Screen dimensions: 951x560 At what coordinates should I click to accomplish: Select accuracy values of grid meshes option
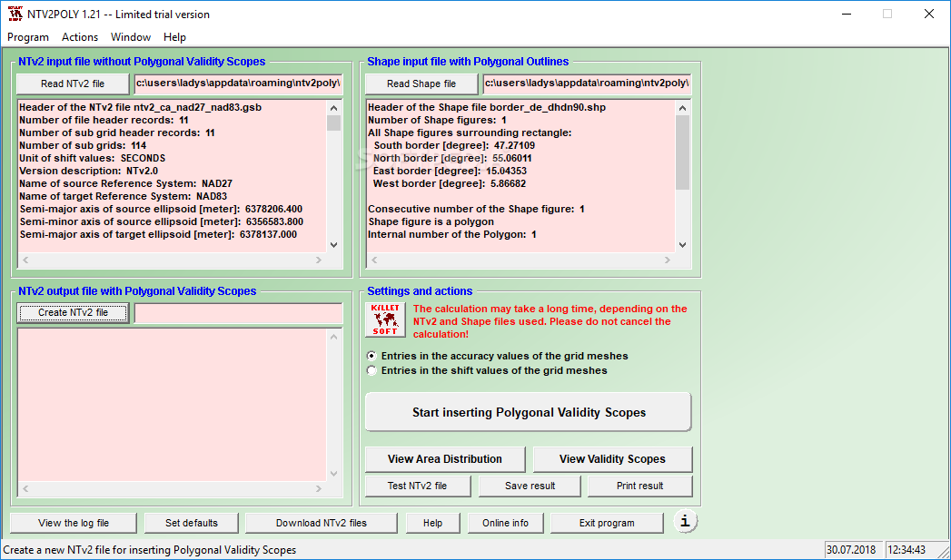point(371,356)
